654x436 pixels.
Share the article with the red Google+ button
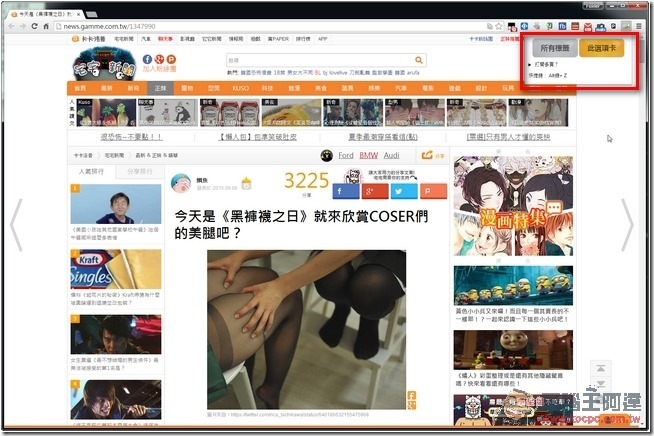coord(375,192)
